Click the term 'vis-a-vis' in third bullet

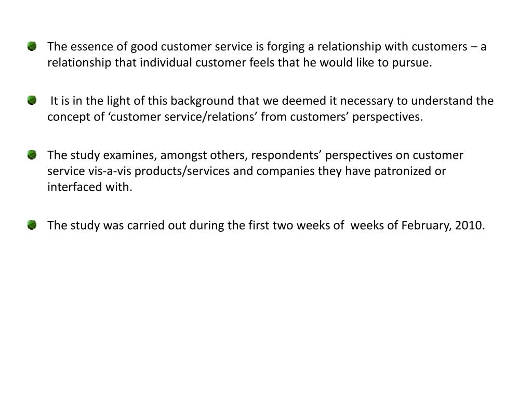tap(110, 171)
